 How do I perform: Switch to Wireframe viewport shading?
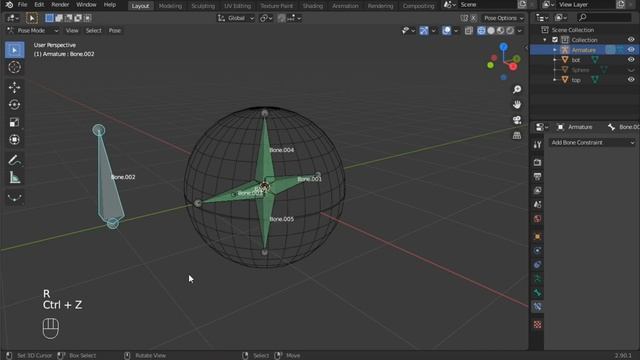481,31
